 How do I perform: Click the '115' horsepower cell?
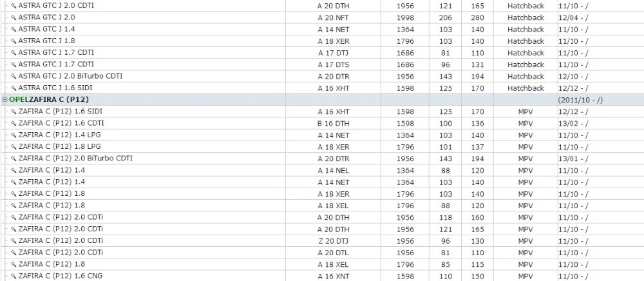[477, 265]
